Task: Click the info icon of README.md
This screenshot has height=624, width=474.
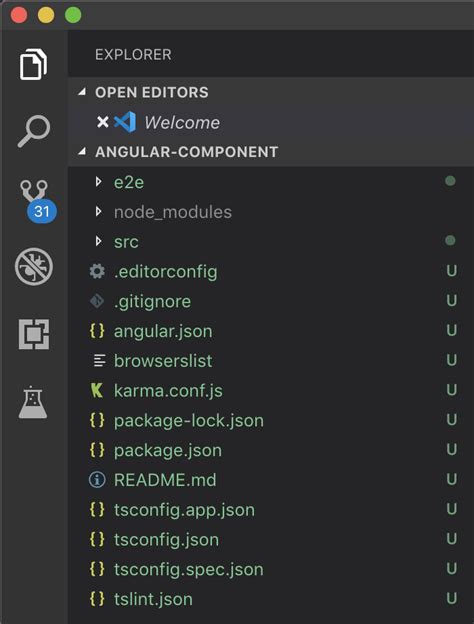Action: click(x=97, y=480)
